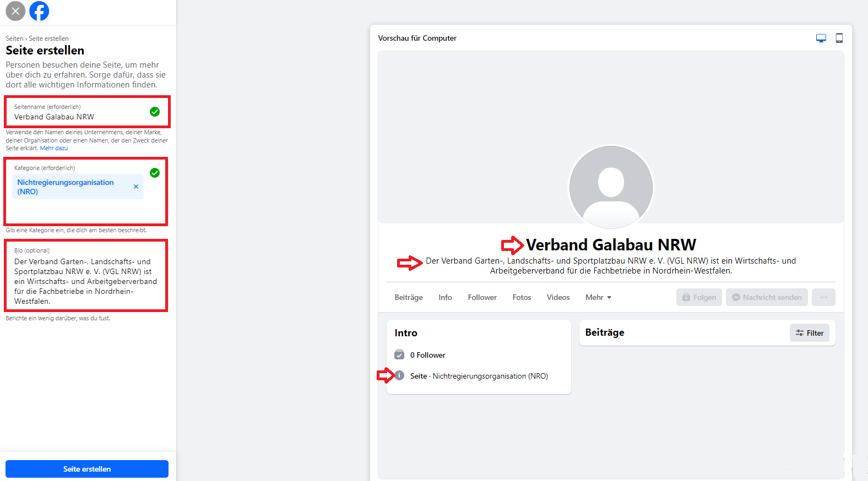This screenshot has height=481, width=868.
Task: Click the Folgen button
Action: click(699, 297)
